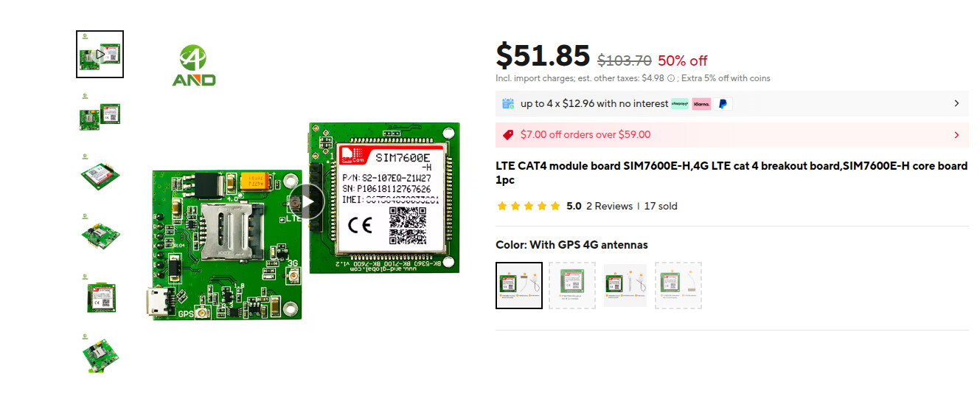Select the first video thumbnail in gallery
Viewport: 980px width, 394px height.
point(100,55)
